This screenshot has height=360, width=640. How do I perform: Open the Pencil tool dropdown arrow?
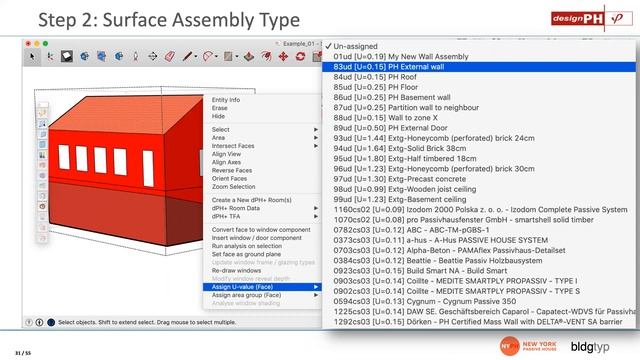pos(196,57)
